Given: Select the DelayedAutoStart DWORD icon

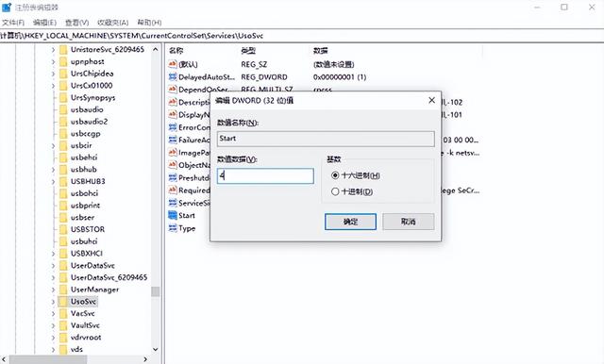Looking at the screenshot, I should 173,77.
